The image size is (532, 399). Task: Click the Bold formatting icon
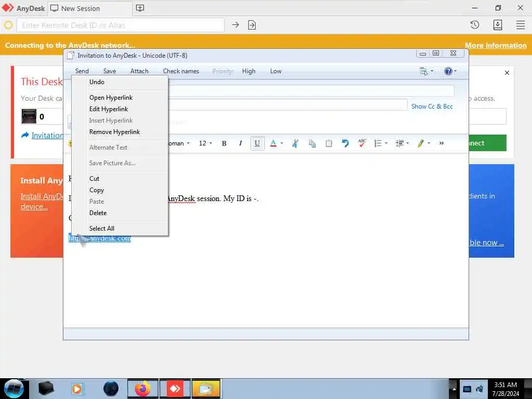224,143
